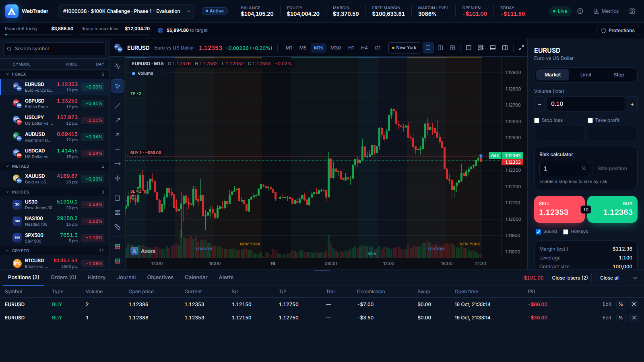Screen dimensions: 644x362
Task: Select the trend line drawing tool
Action: (x=118, y=106)
